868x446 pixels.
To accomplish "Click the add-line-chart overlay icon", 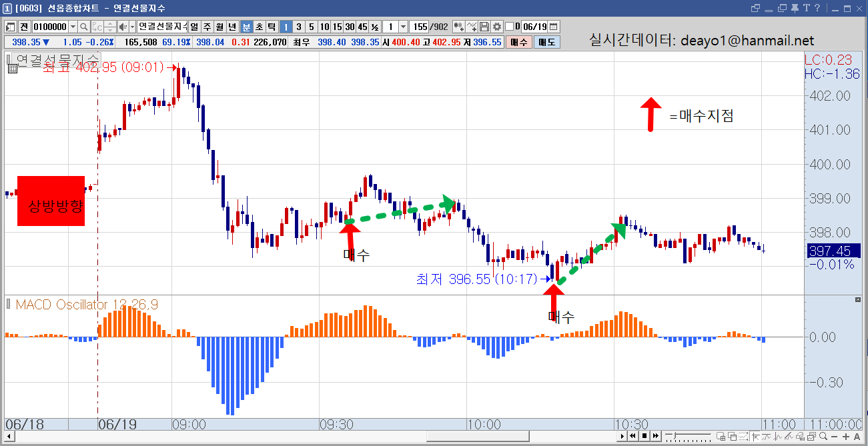I will click(x=472, y=27).
